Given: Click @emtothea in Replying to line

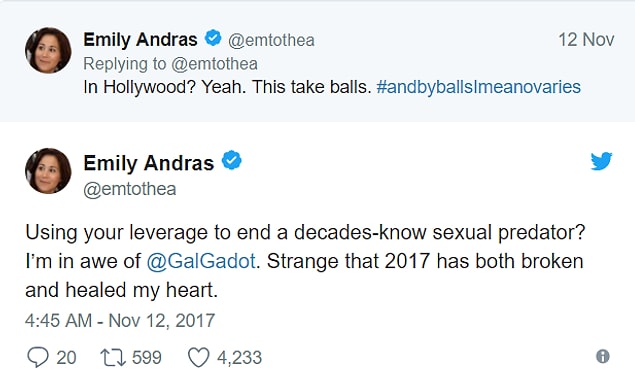Looking at the screenshot, I should tap(214, 64).
